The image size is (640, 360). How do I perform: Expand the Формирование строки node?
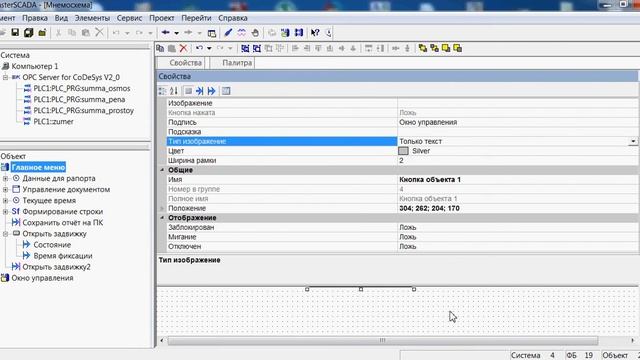pyautogui.click(x=5, y=211)
